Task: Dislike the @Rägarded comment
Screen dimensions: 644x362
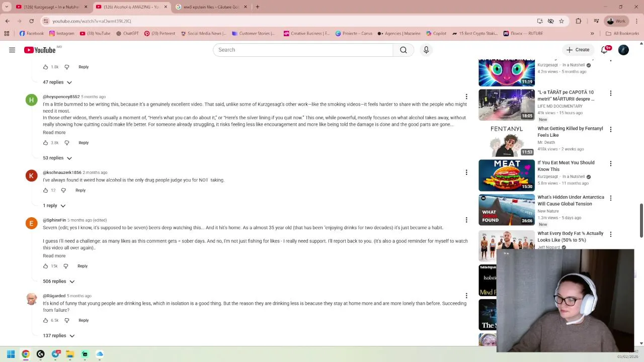Action: pos(66,320)
